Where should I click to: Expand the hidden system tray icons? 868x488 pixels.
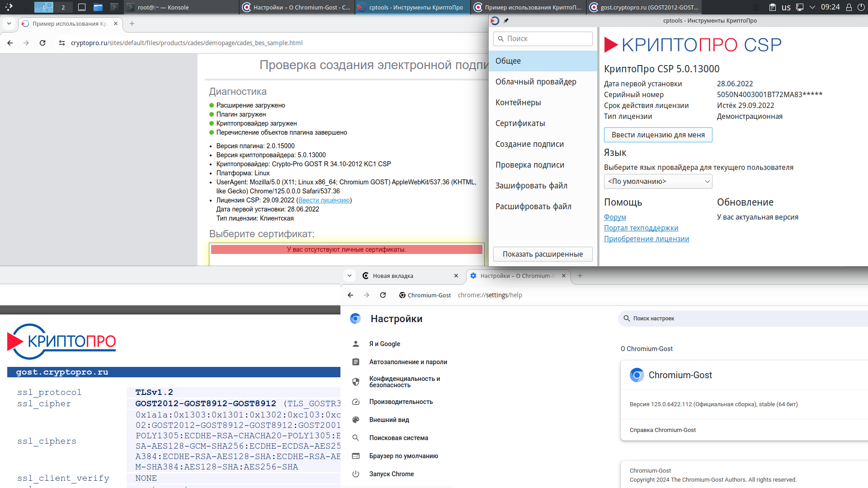(x=812, y=7)
